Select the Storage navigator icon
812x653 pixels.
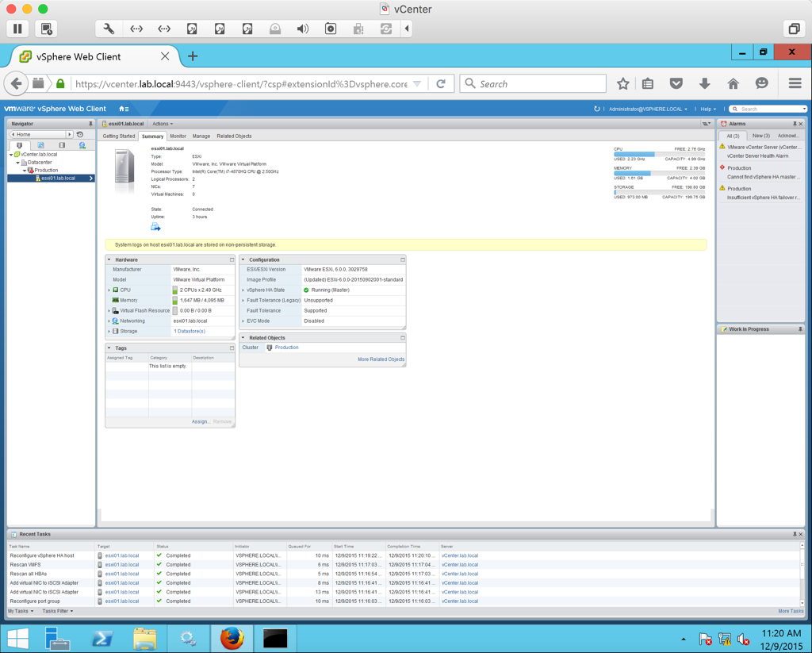click(x=62, y=145)
